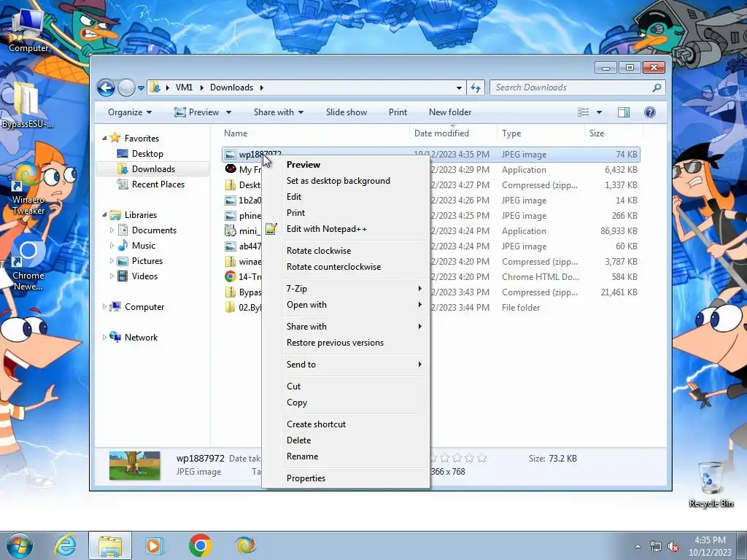747x560 pixels.
Task: Click the Notepad++ icon in context menu
Action: [x=271, y=229]
